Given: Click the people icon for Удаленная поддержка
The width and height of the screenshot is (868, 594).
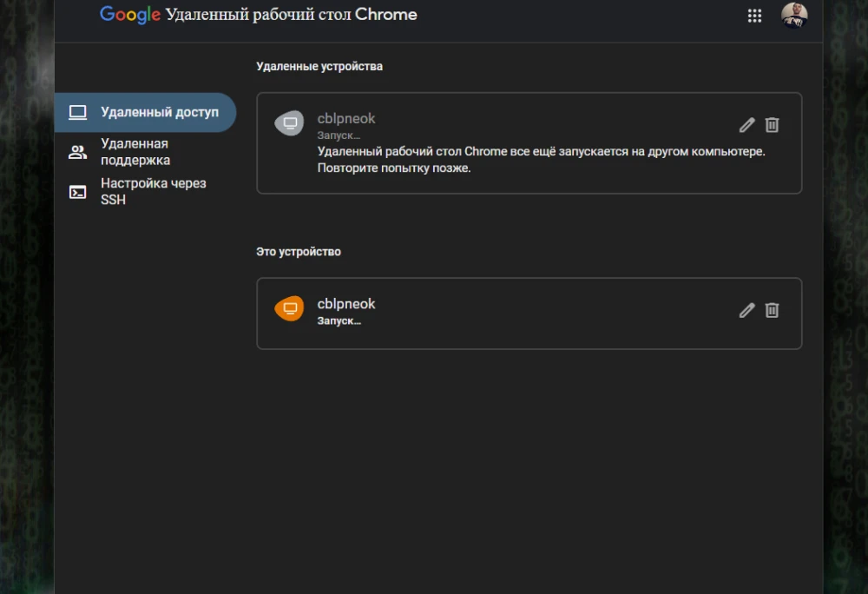Looking at the screenshot, I should [78, 152].
